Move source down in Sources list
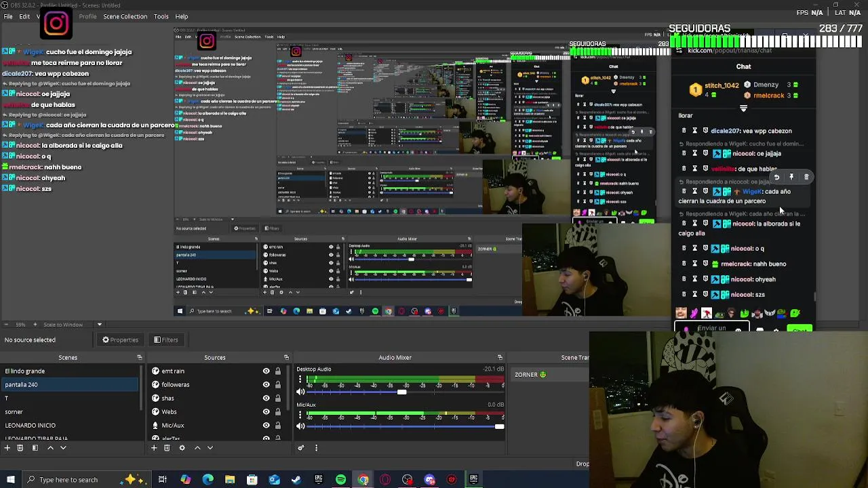 tap(210, 448)
